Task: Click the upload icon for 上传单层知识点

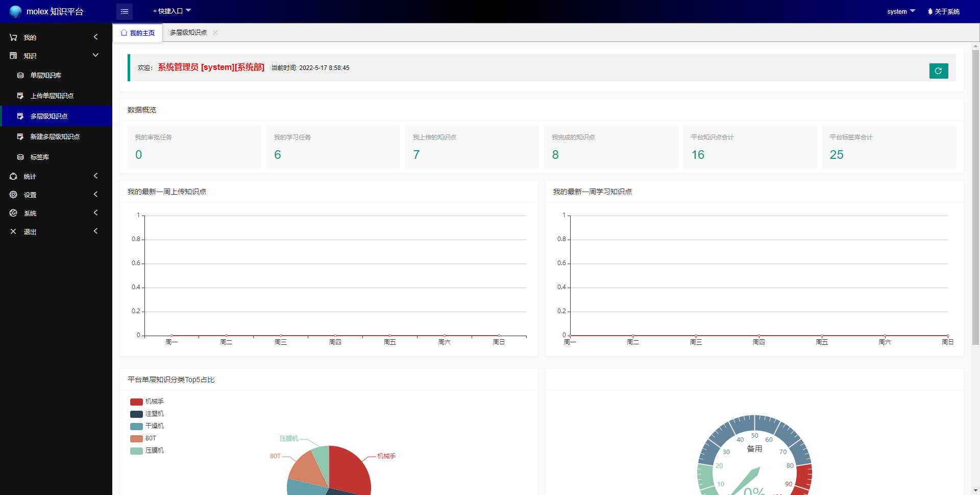Action: pos(20,96)
